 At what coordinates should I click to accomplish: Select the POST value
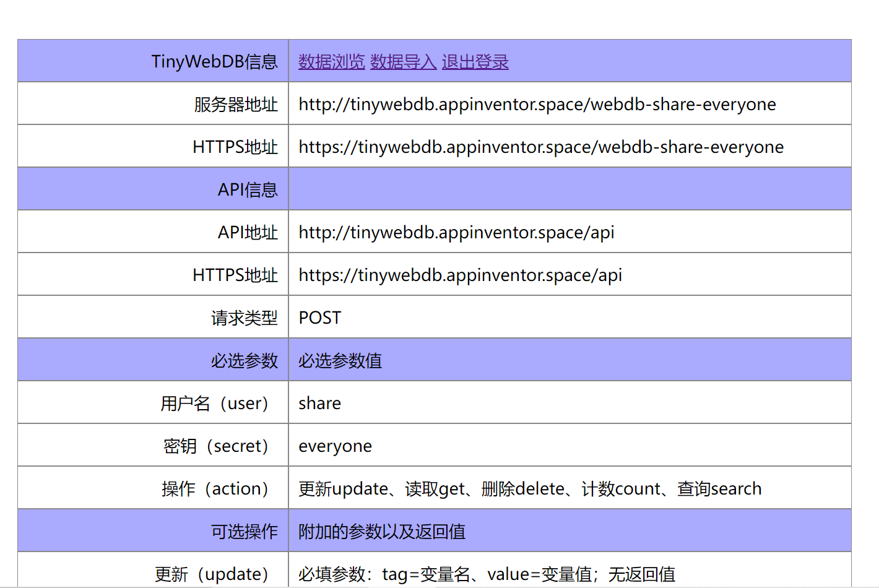tap(320, 318)
